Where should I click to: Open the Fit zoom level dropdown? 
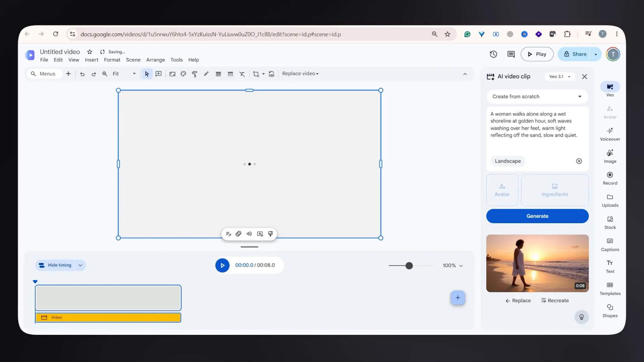pyautogui.click(x=124, y=74)
